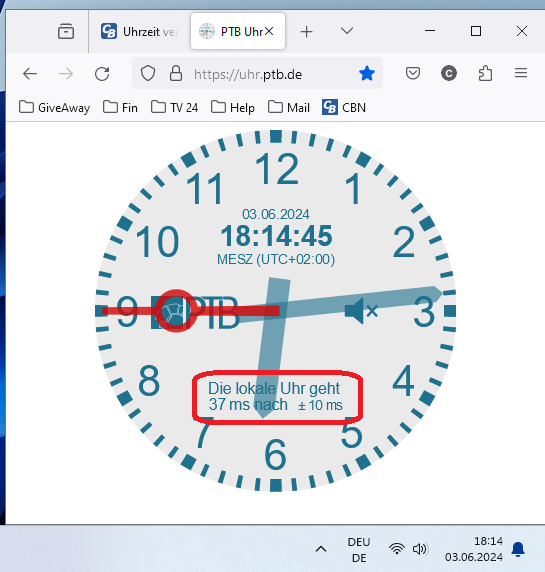This screenshot has width=545, height=572.
Task: Reload the current page
Action: 102,74
